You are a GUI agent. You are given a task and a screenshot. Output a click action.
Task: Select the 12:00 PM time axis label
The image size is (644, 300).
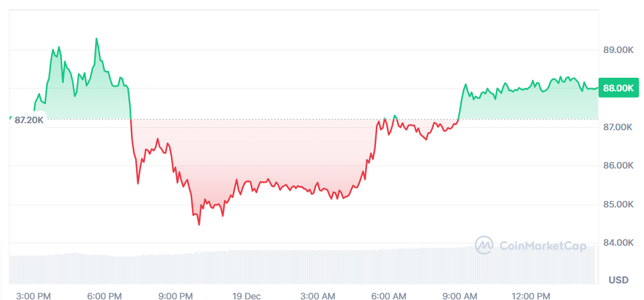tap(531, 296)
